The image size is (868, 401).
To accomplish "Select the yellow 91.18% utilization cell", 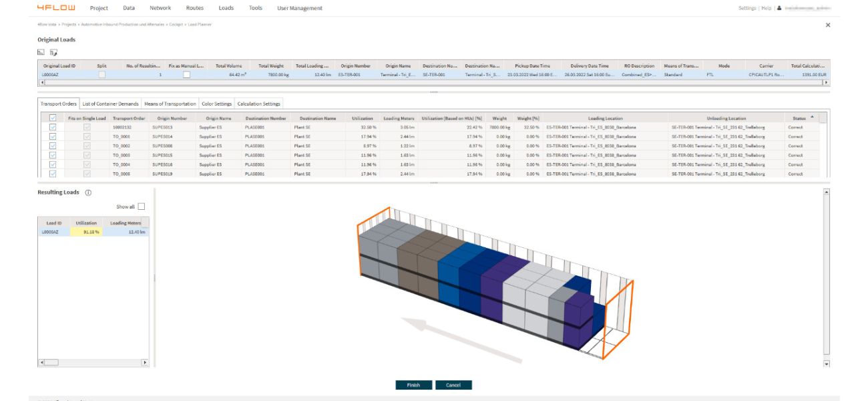I will (x=86, y=232).
